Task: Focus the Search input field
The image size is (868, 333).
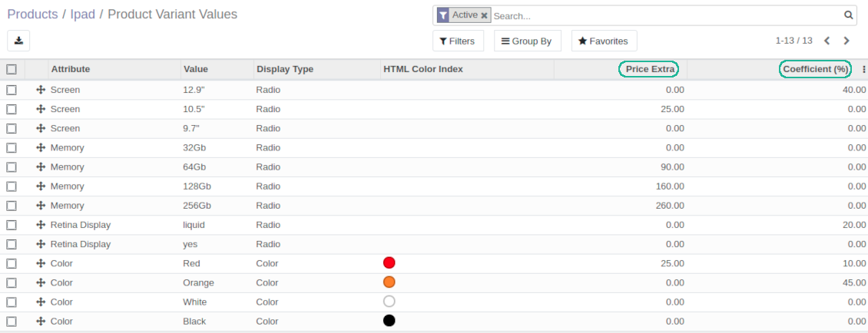Action: pyautogui.click(x=667, y=16)
